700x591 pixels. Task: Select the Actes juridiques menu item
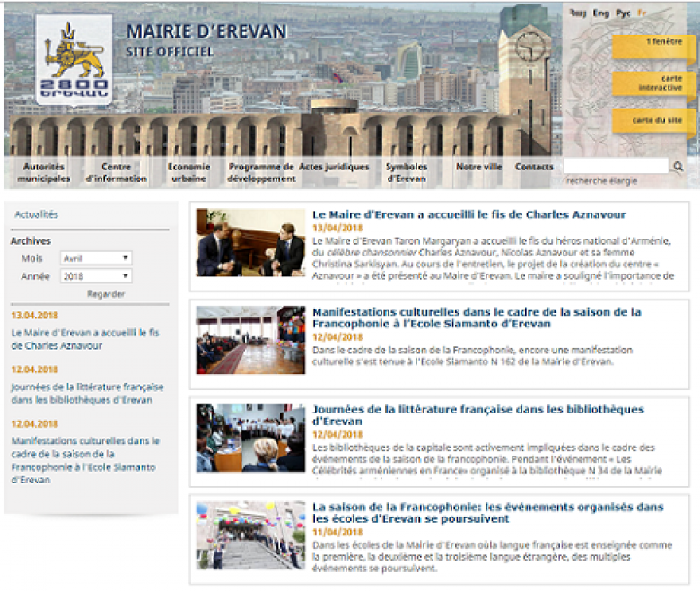(334, 167)
